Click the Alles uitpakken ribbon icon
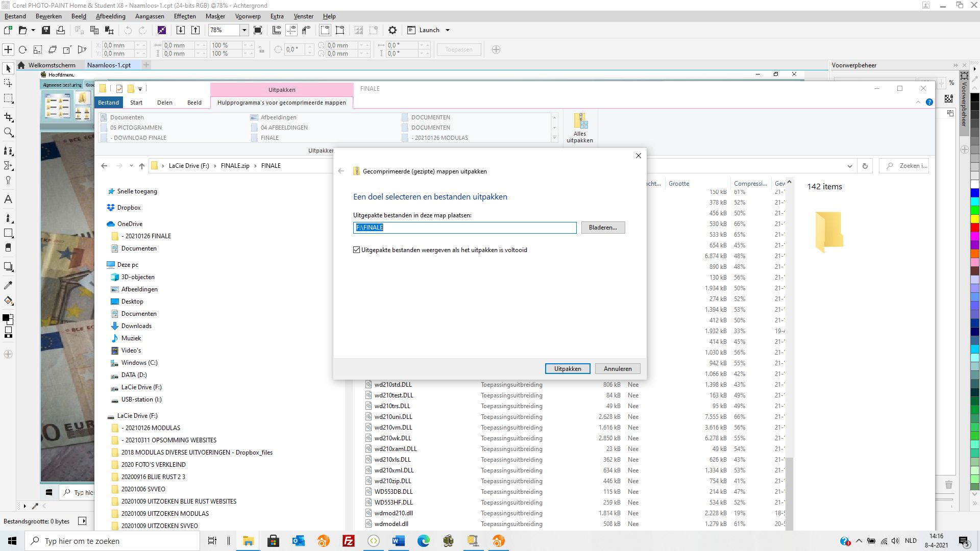 [x=580, y=128]
